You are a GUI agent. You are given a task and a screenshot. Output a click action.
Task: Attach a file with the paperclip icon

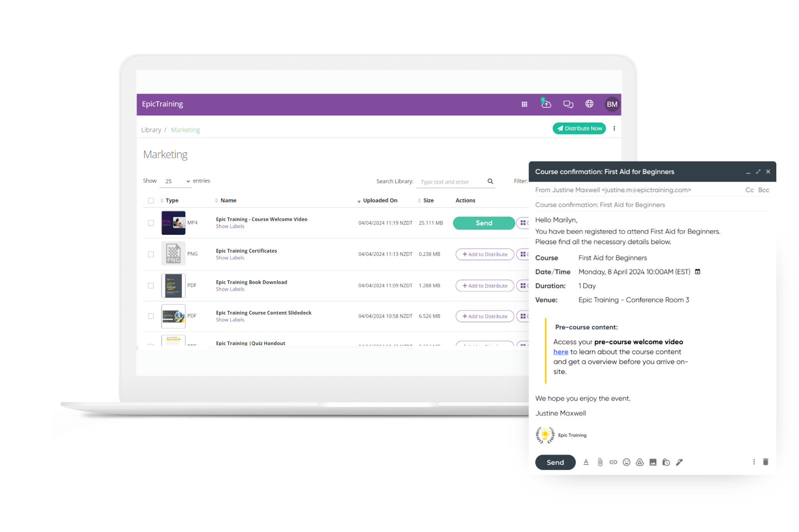coord(600,462)
